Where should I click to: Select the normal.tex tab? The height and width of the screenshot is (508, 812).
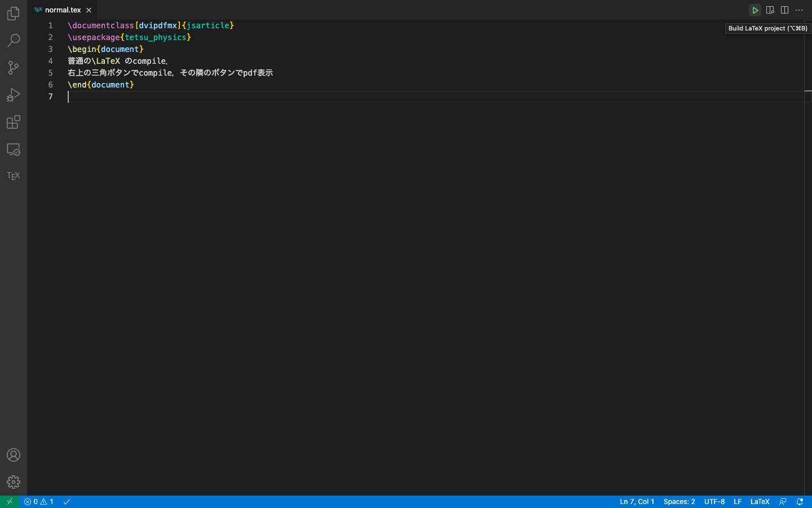tap(63, 10)
